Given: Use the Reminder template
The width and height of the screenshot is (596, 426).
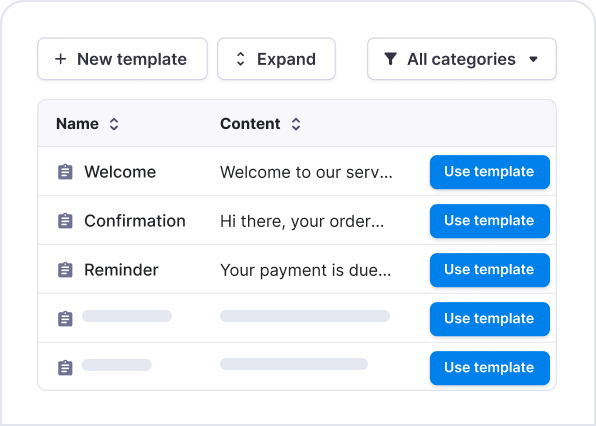Looking at the screenshot, I should pos(490,270).
